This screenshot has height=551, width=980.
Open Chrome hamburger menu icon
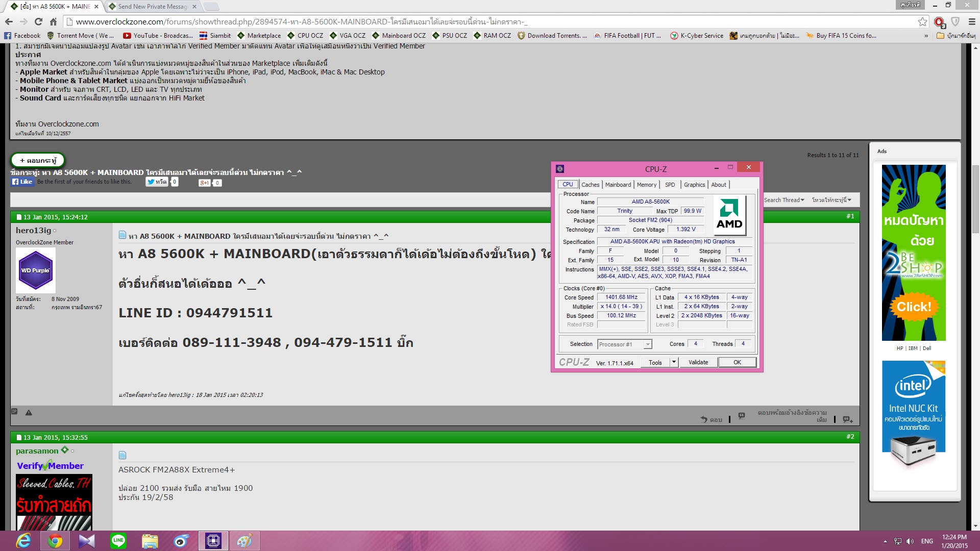pyautogui.click(x=972, y=21)
